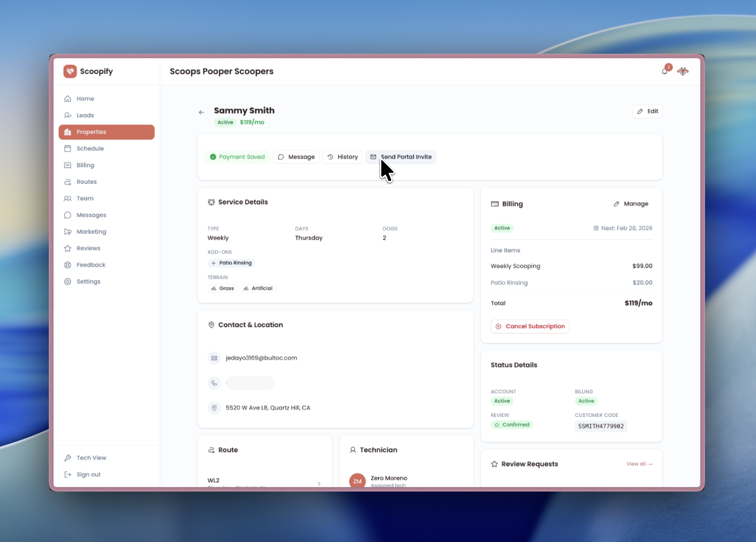Screen dimensions: 756x542
Task: Click the hidden phone number field
Action: [x=250, y=383]
